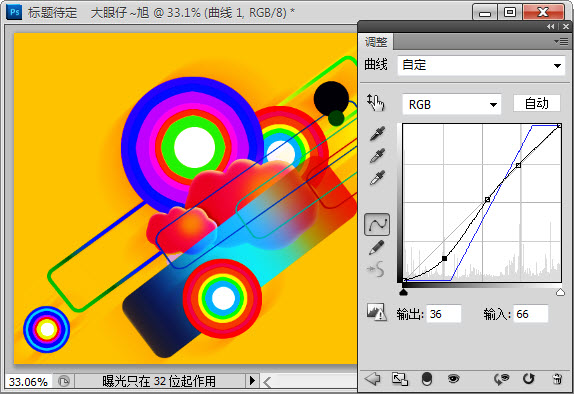Click the white point slider triangle
574x394 pixels.
pos(560,292)
